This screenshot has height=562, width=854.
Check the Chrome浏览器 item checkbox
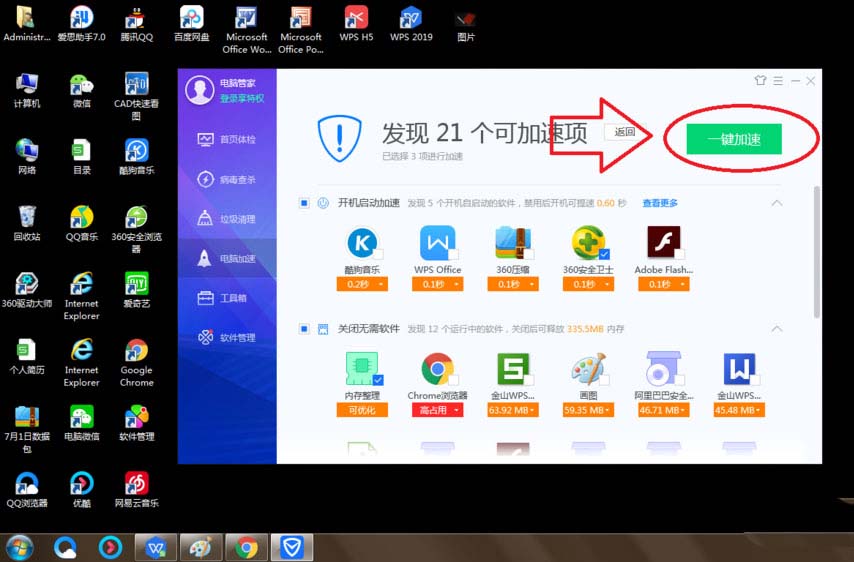point(453,380)
